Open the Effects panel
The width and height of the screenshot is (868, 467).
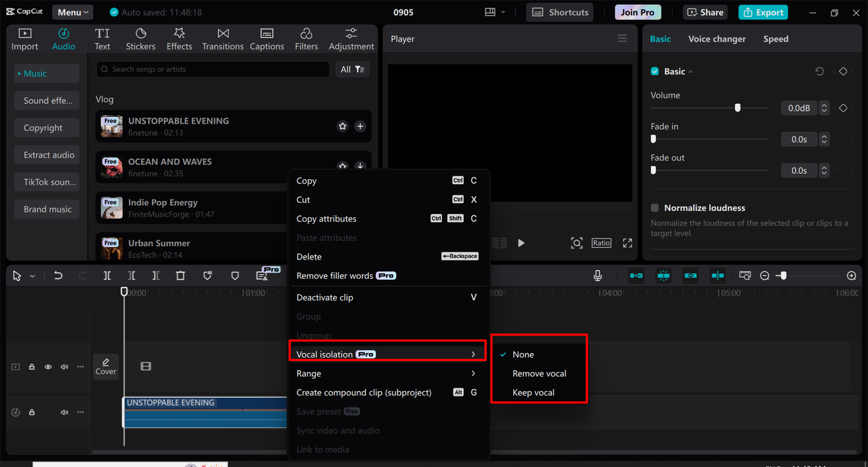[179, 39]
